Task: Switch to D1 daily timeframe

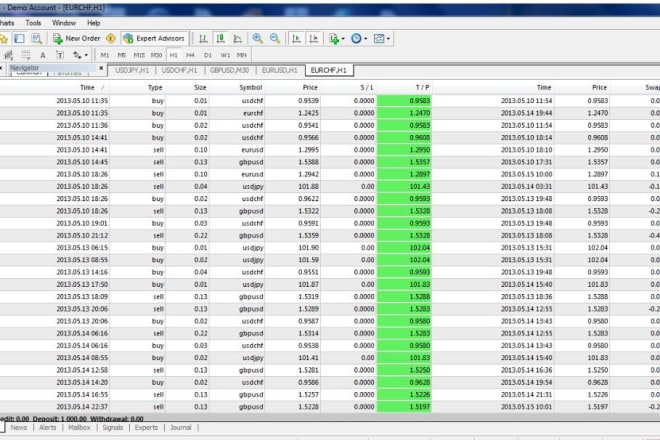Action: click(x=208, y=55)
